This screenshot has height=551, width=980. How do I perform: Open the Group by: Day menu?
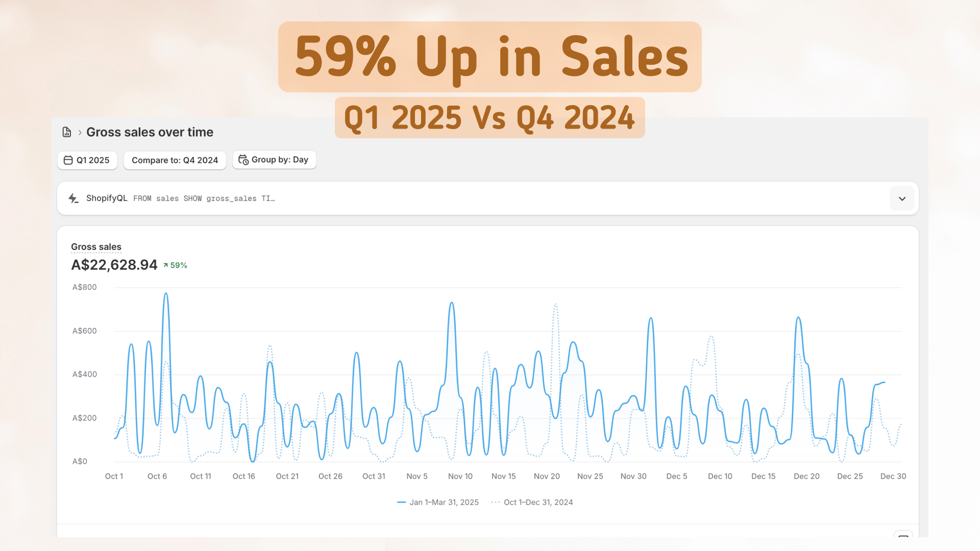(x=275, y=160)
